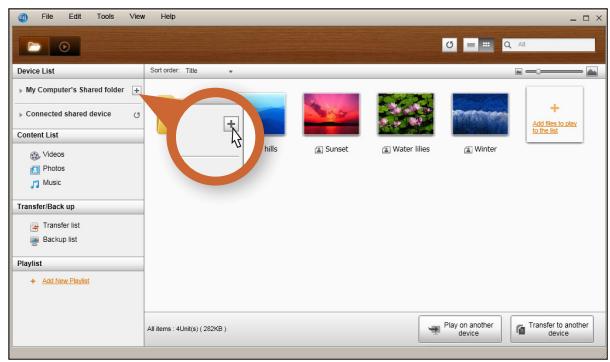This screenshot has width=610, height=362.
Task: Add a shared folder using the plus icon
Action: (136, 91)
